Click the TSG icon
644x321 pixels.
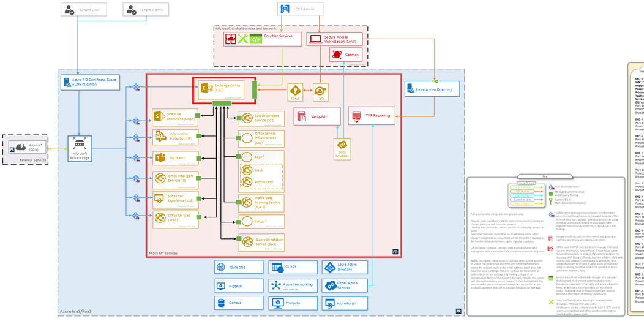tap(320, 90)
